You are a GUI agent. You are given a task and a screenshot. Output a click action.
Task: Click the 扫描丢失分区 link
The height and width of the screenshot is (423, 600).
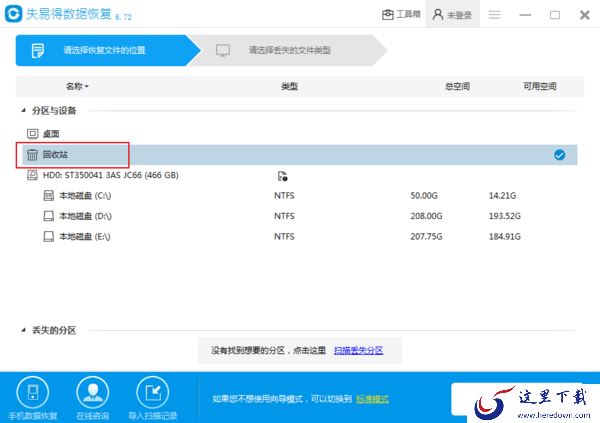[358, 350]
